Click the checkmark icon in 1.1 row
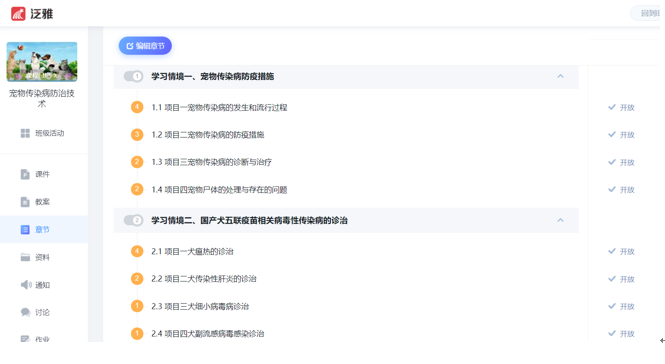Viewport: 665px width, 364px height. pyautogui.click(x=612, y=107)
